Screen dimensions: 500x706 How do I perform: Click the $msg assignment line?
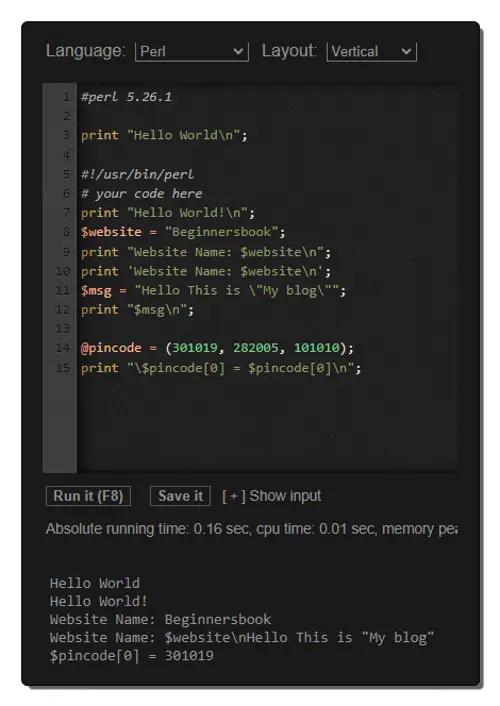tap(214, 290)
